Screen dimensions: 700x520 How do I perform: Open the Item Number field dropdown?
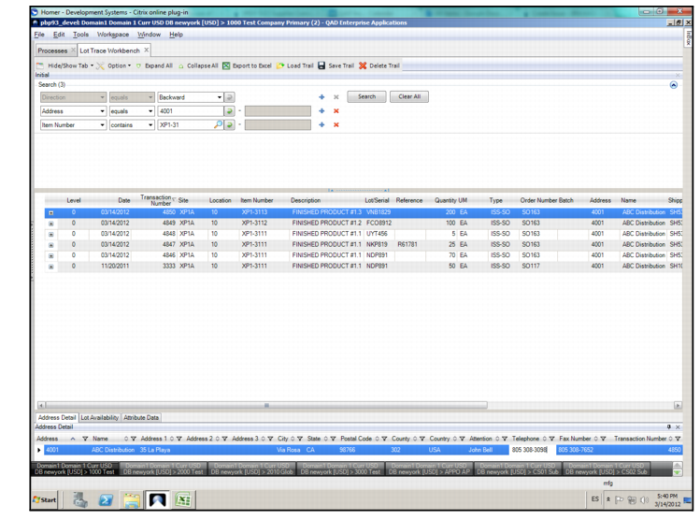point(102,125)
